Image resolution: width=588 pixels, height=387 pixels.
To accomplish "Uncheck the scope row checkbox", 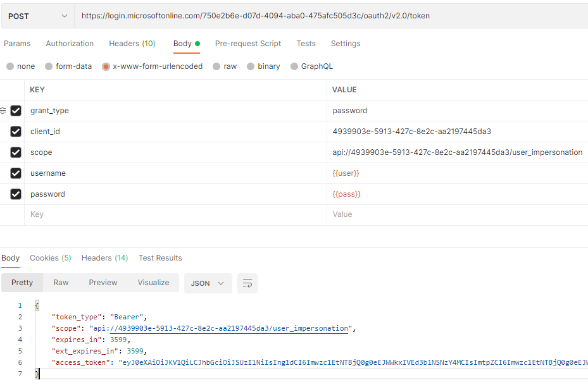I will pyautogui.click(x=16, y=152).
